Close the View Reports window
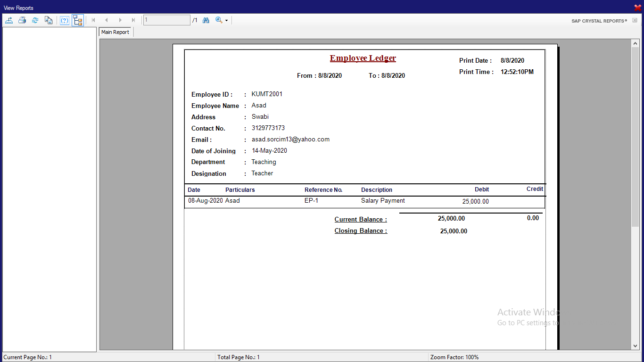The width and height of the screenshot is (644, 362). click(x=638, y=8)
